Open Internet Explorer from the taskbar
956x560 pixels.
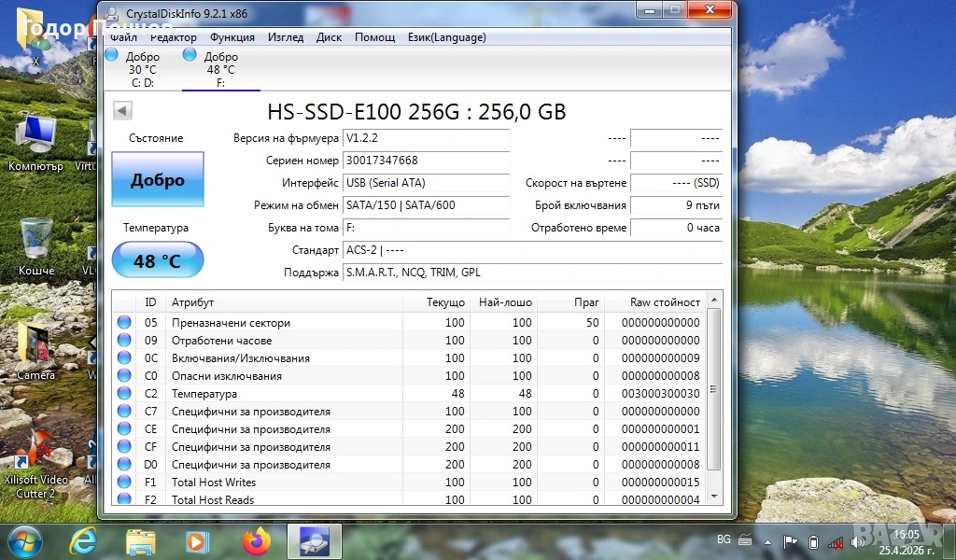tap(83, 540)
